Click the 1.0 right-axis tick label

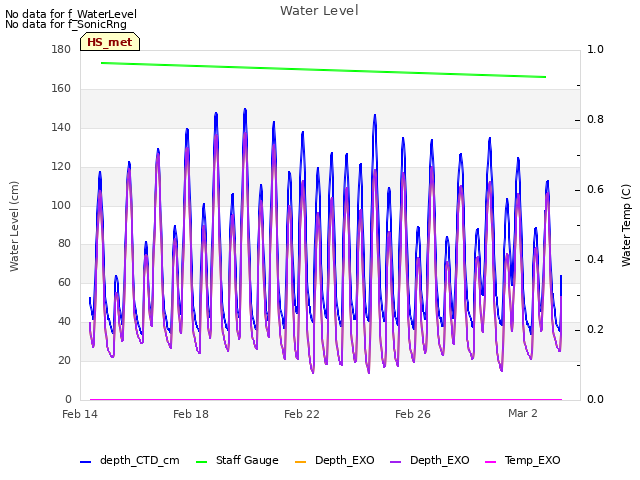coord(595,49)
